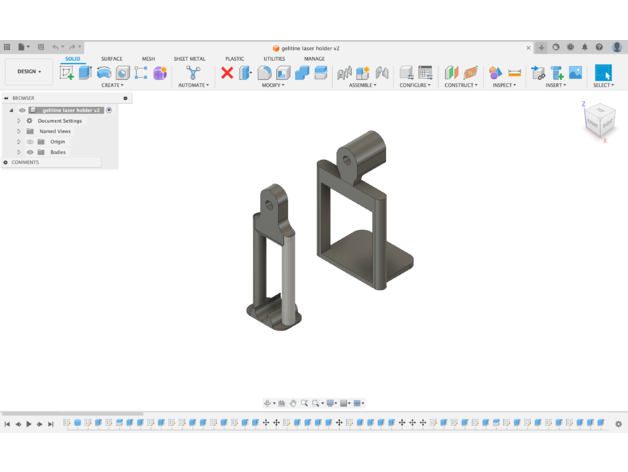Select the Fillet tool in Modify

[x=265, y=73]
